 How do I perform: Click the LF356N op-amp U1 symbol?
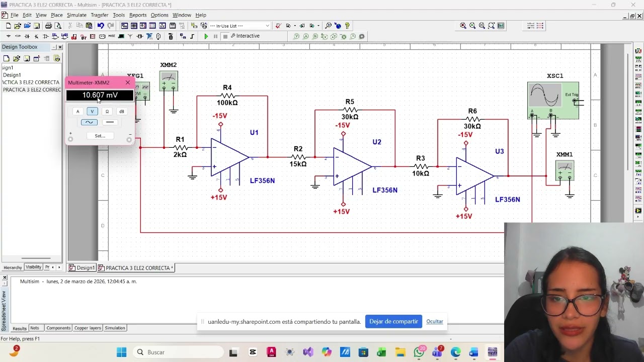(x=229, y=157)
